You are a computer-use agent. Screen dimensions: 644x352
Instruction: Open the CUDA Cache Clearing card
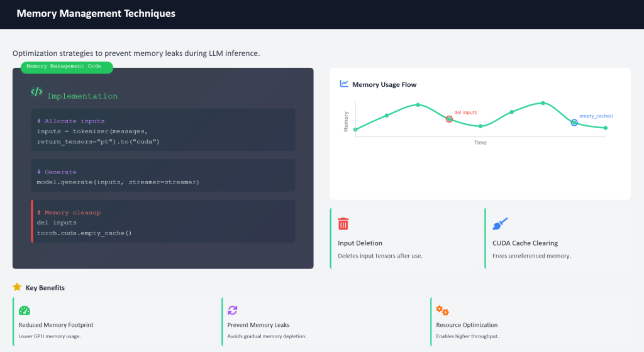[x=558, y=239]
